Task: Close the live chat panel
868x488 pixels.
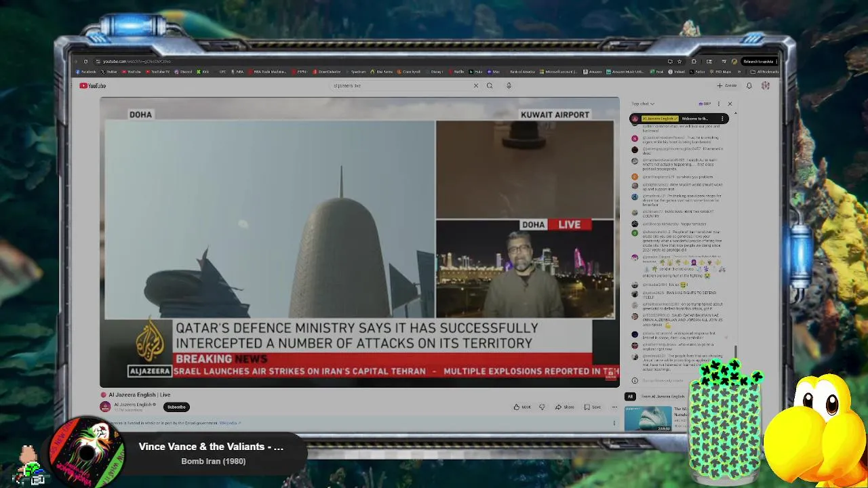Action: (730, 104)
